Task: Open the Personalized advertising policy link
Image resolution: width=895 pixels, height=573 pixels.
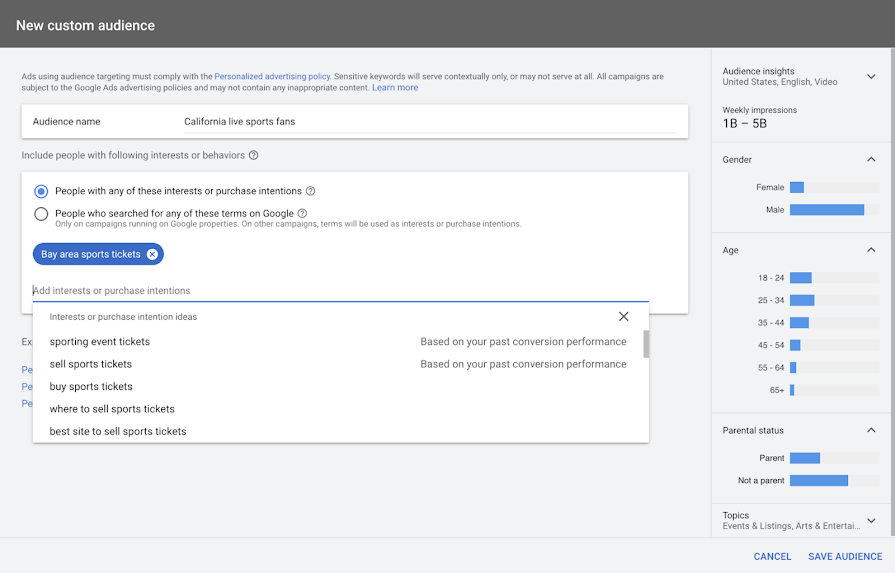Action: coord(272,76)
